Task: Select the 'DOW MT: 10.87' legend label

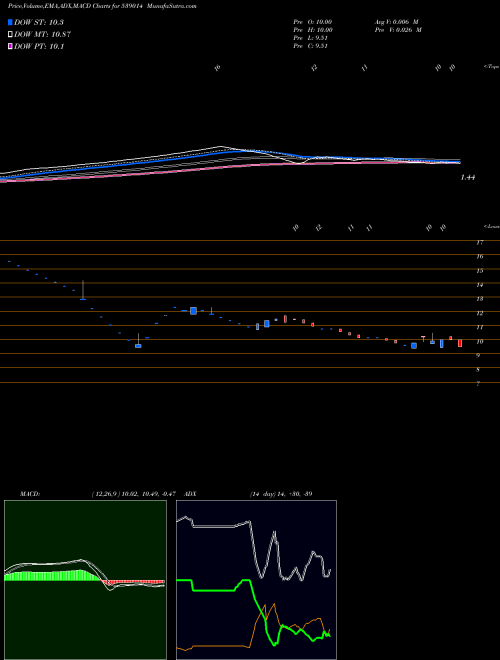Action: (x=42, y=35)
